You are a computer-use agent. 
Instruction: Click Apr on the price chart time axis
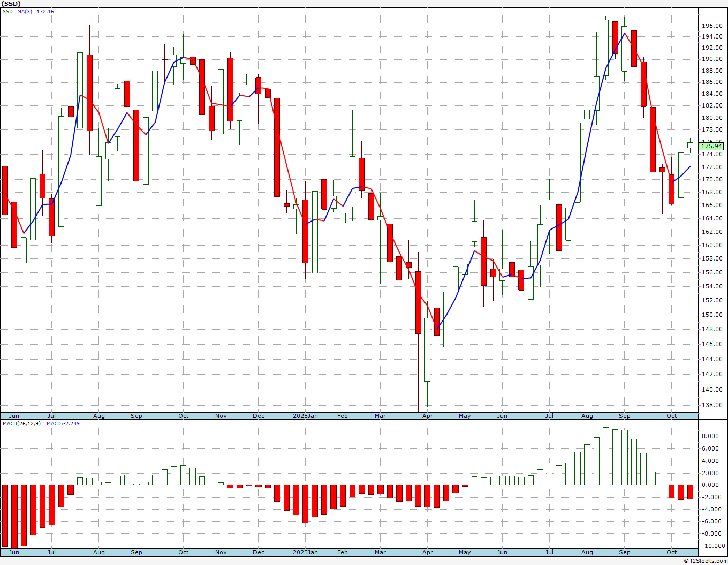[x=428, y=416]
